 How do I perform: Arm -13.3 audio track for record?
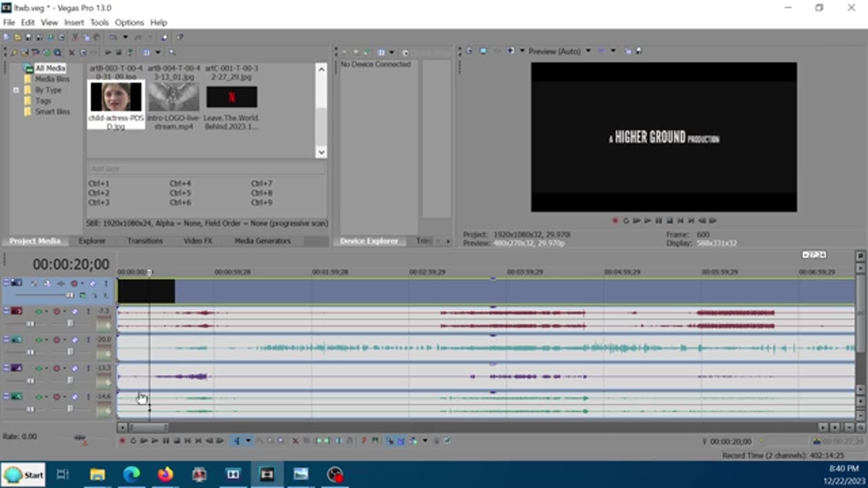56,368
